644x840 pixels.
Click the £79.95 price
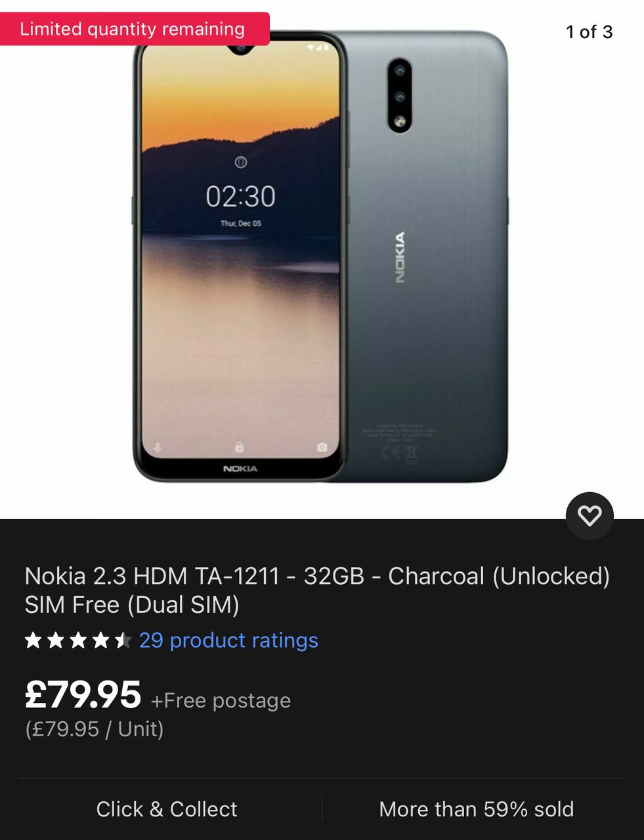(83, 694)
